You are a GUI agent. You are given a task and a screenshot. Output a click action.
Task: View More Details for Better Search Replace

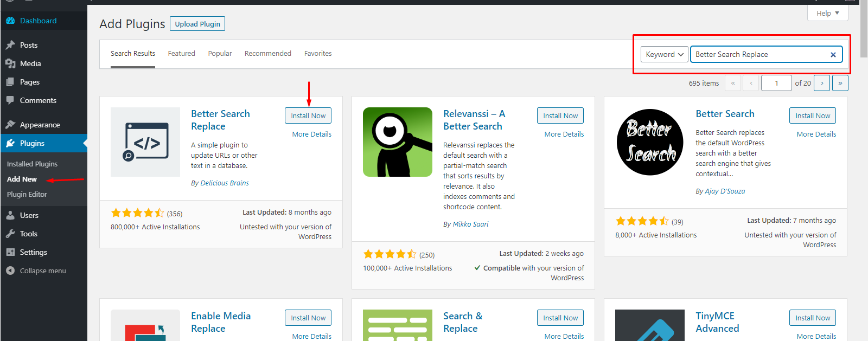(x=312, y=134)
